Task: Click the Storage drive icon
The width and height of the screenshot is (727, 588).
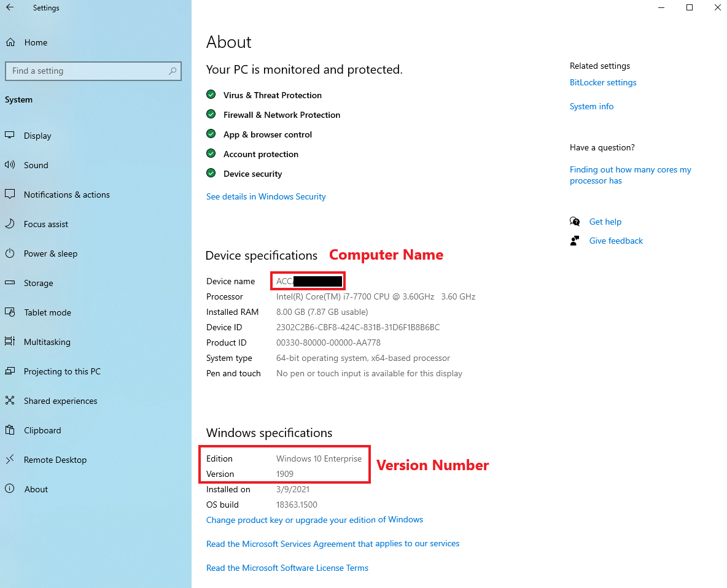Action: [x=10, y=283]
